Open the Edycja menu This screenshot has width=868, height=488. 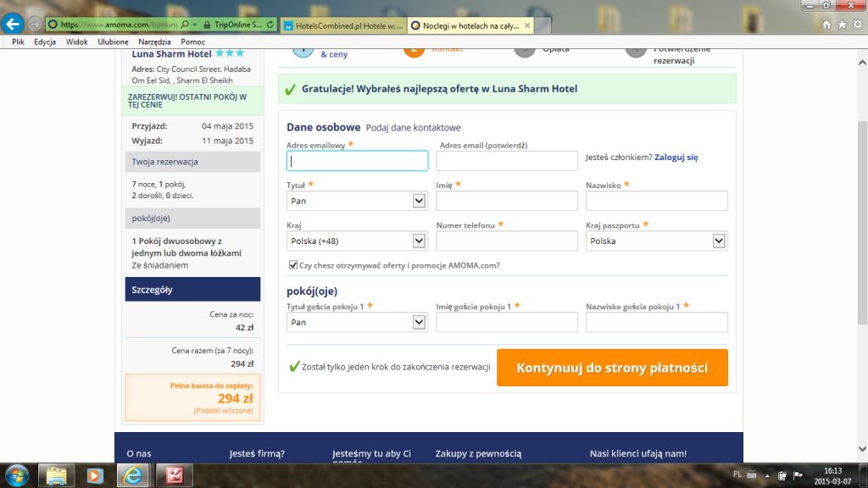tap(45, 42)
